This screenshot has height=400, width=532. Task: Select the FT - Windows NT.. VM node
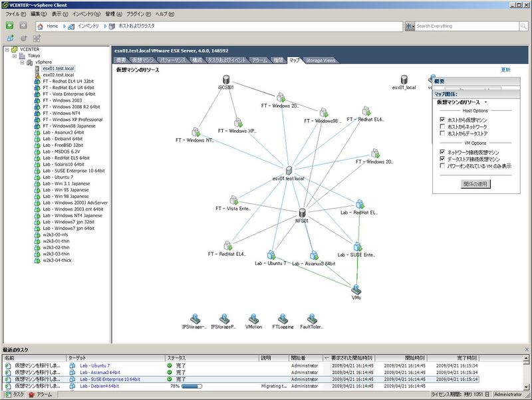pos(196,132)
